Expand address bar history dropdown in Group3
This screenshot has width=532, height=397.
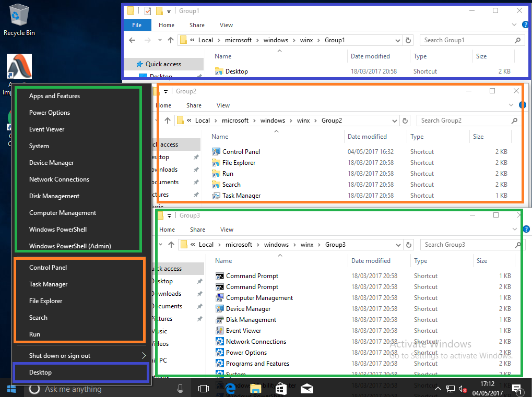(x=398, y=245)
